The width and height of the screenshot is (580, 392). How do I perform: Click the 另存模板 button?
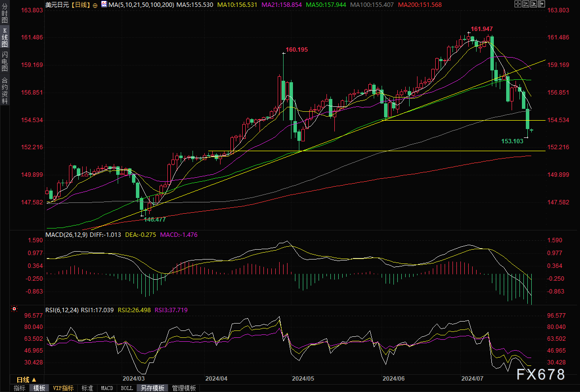153,388
